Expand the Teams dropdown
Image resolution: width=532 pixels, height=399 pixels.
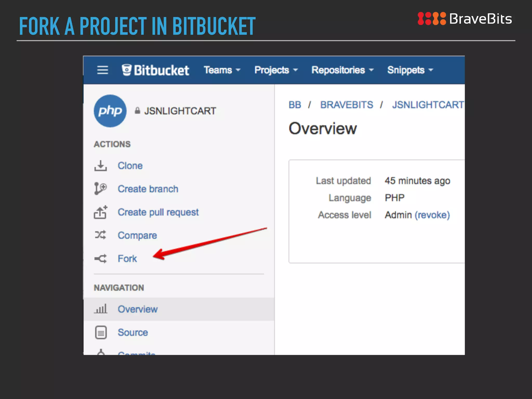point(222,70)
